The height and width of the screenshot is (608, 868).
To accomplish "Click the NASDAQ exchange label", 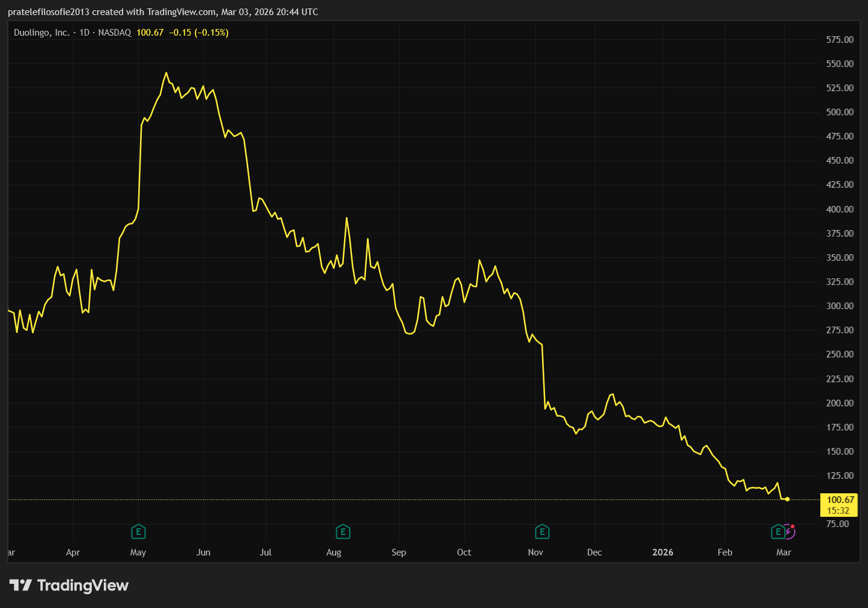I will click(115, 33).
